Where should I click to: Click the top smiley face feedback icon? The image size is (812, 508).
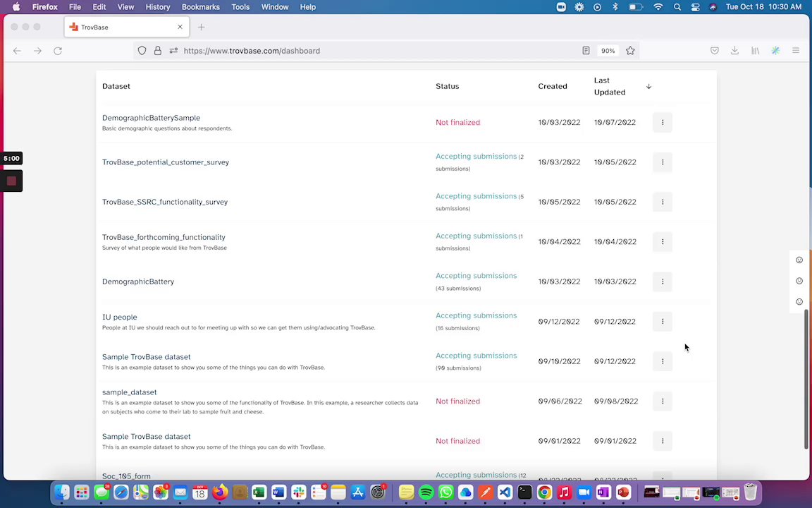[x=799, y=260]
